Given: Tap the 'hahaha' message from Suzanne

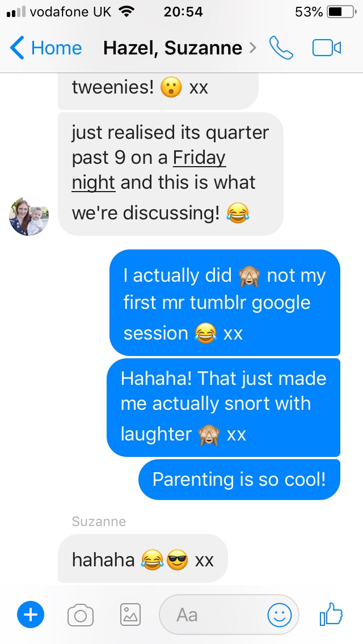Looking at the screenshot, I should (x=142, y=560).
